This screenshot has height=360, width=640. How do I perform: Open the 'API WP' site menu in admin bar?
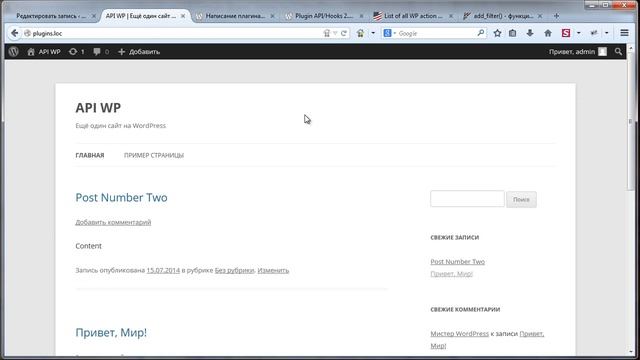(44, 51)
